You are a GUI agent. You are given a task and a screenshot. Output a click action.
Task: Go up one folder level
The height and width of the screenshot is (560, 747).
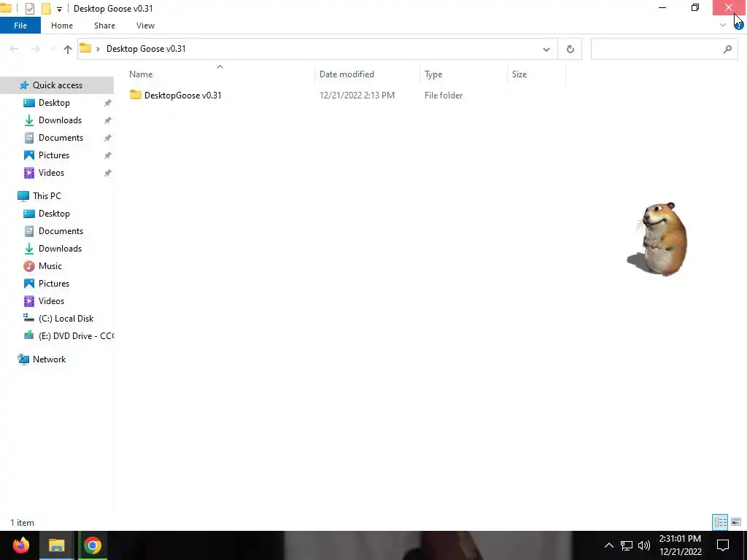[x=68, y=49]
